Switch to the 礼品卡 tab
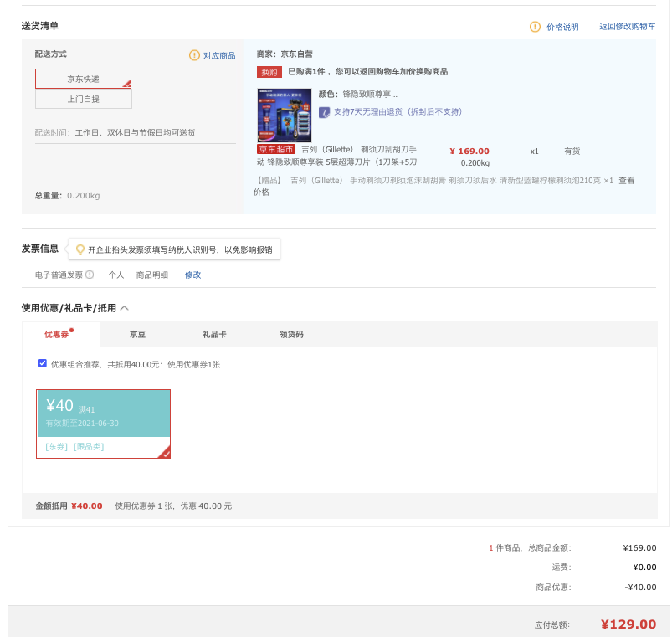 tap(214, 334)
